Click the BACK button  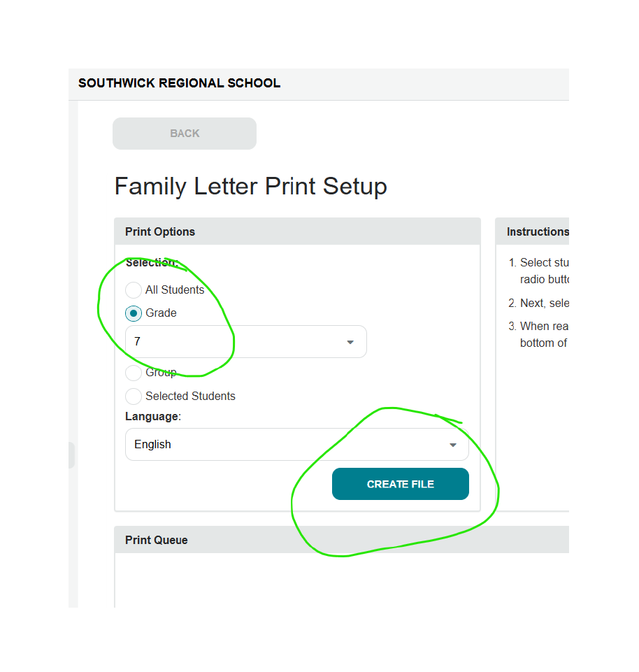[185, 134]
